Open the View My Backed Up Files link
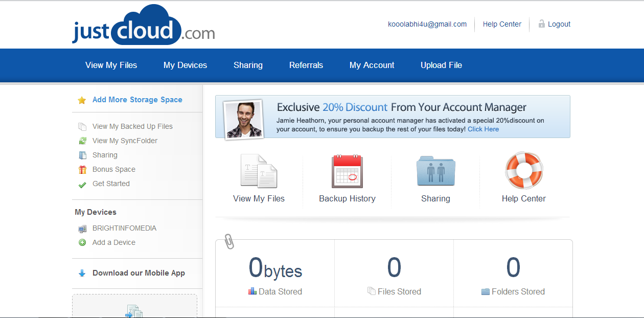 click(x=132, y=126)
